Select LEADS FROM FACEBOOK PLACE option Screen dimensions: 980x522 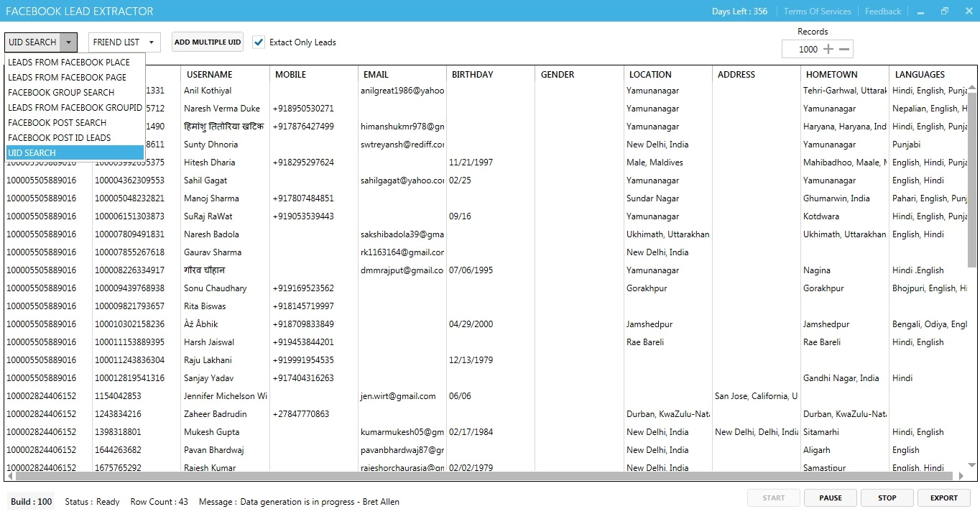tap(69, 63)
